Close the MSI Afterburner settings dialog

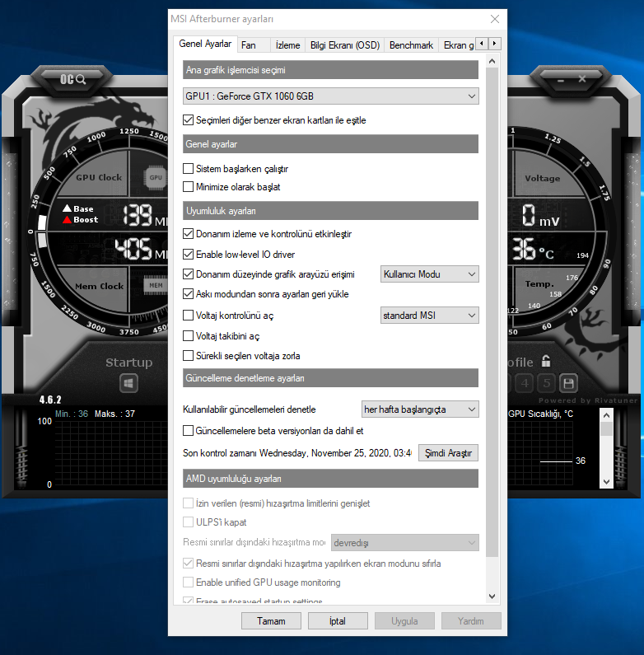pyautogui.click(x=495, y=19)
